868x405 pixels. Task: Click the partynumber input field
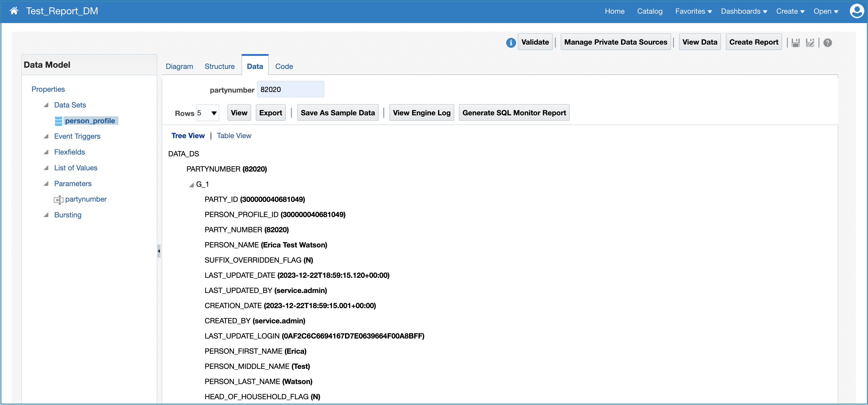[x=290, y=90]
